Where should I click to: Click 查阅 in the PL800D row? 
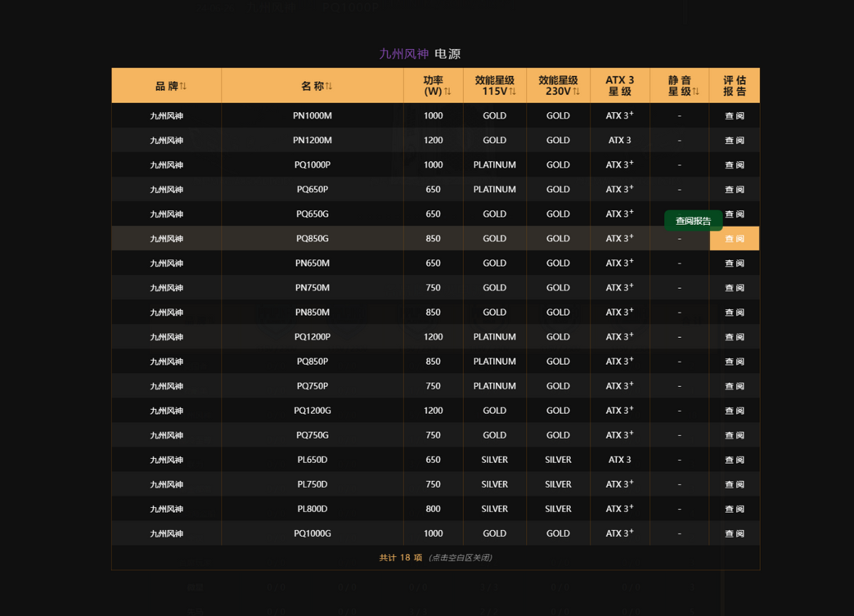(734, 509)
